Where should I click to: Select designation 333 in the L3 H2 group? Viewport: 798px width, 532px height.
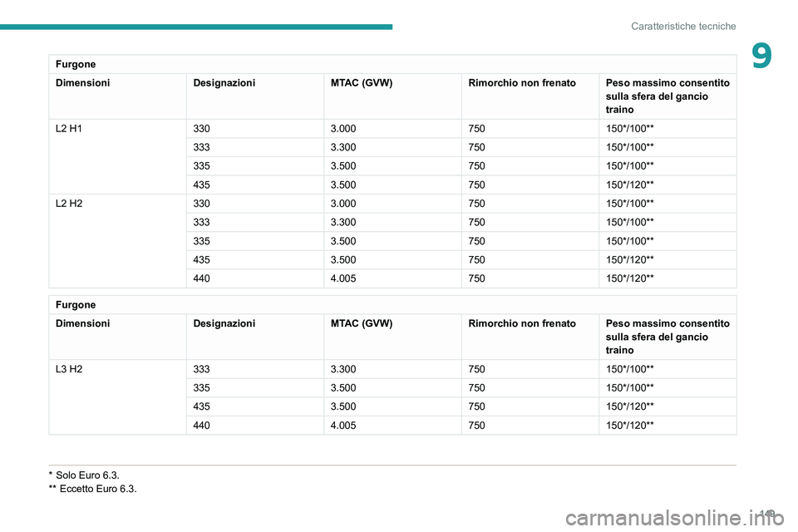tap(201, 368)
